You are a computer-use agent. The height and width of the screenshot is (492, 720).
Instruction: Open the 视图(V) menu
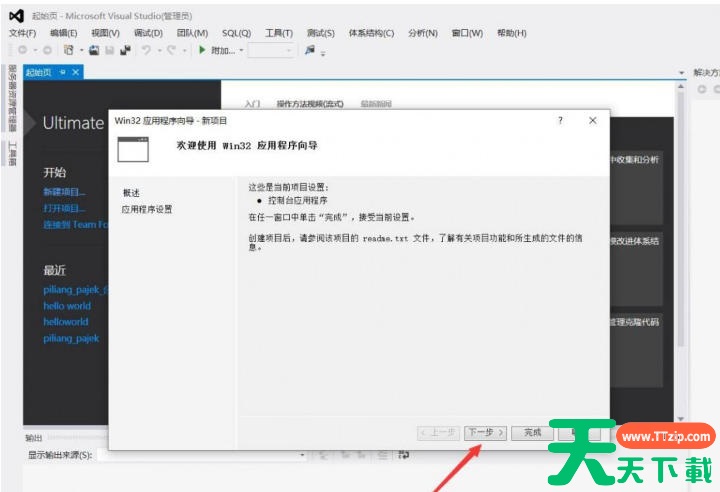pos(105,33)
